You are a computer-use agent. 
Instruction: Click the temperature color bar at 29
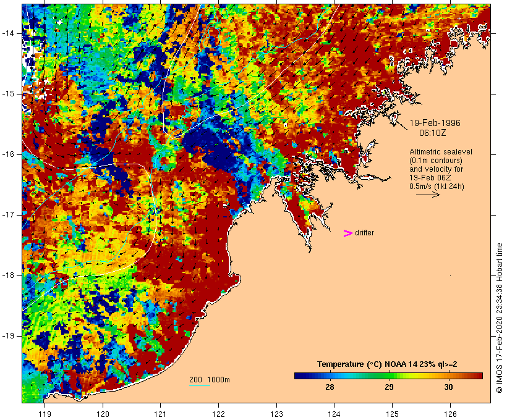pyautogui.click(x=389, y=376)
